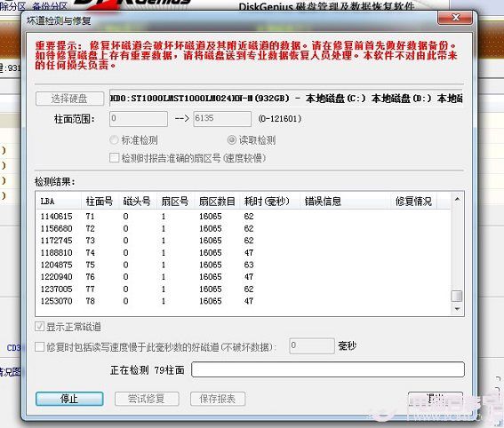Close the 坏道检测与修复 dialog
The width and height of the screenshot is (504, 428).
click(455, 18)
